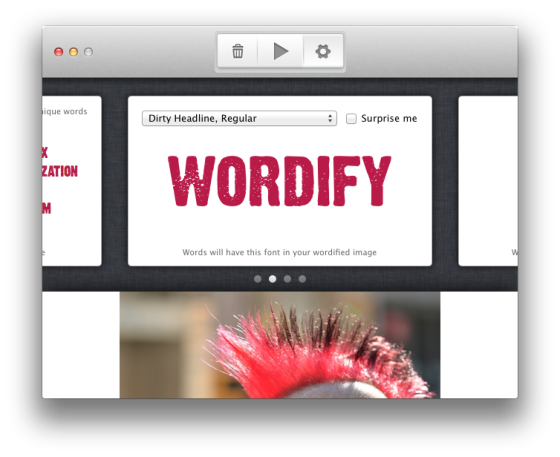This screenshot has width=560, height=457.
Task: Show the previous words panel card
Action: point(71,181)
